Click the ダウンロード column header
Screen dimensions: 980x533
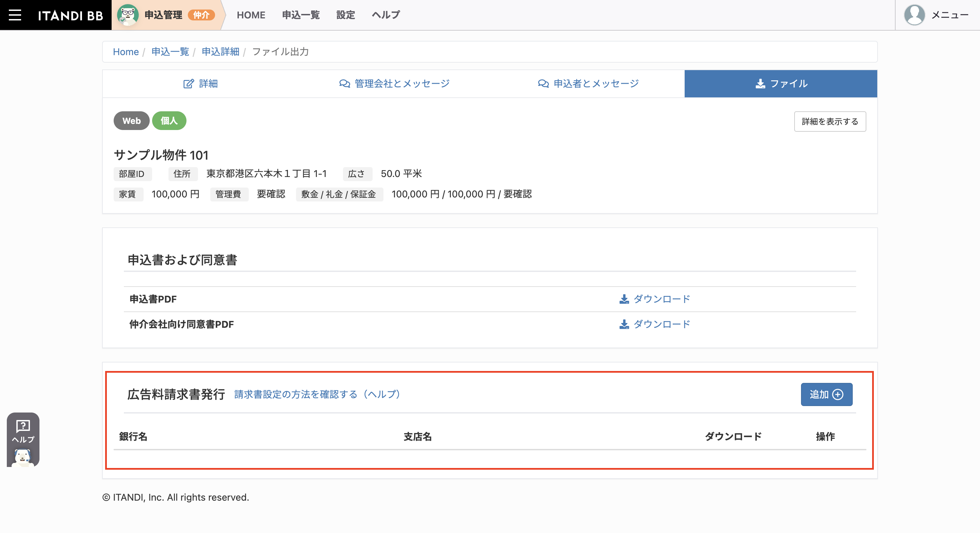pyautogui.click(x=733, y=437)
